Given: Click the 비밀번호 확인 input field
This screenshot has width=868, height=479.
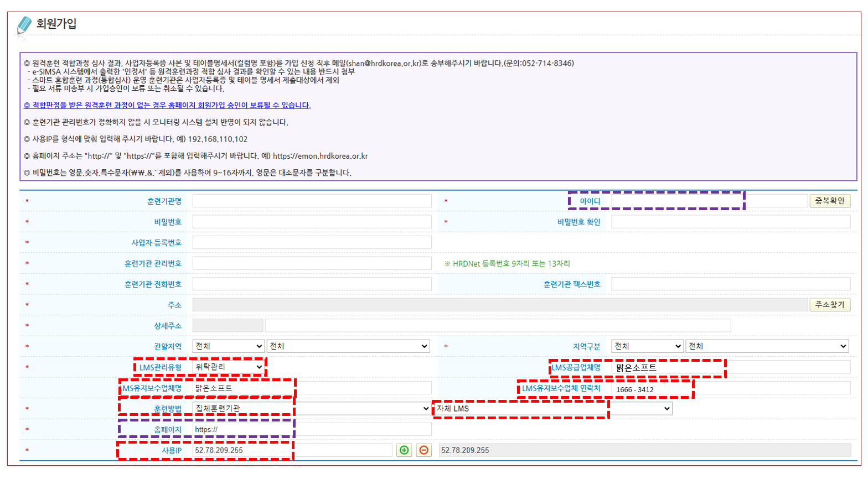Looking at the screenshot, I should [x=730, y=222].
